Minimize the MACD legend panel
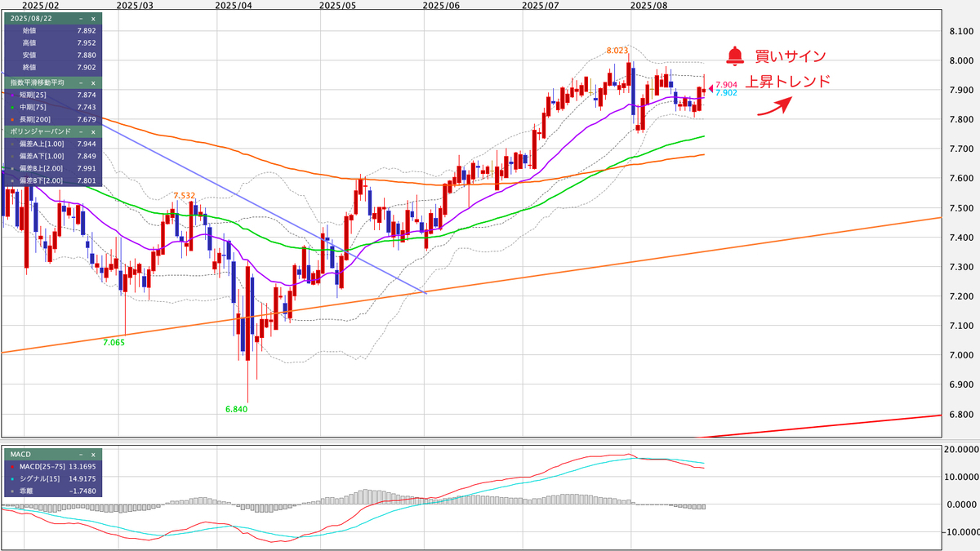 (x=81, y=454)
